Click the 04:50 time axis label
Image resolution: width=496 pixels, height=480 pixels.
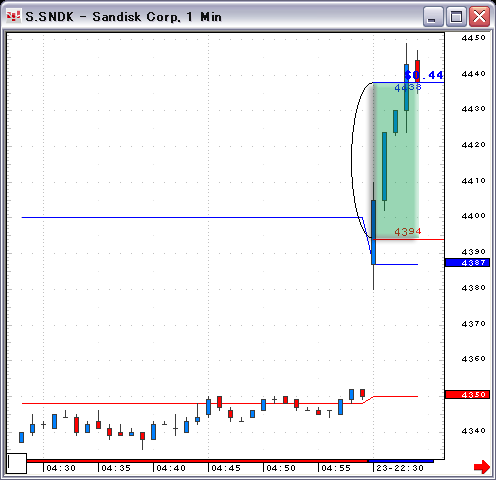pyautogui.click(x=281, y=468)
